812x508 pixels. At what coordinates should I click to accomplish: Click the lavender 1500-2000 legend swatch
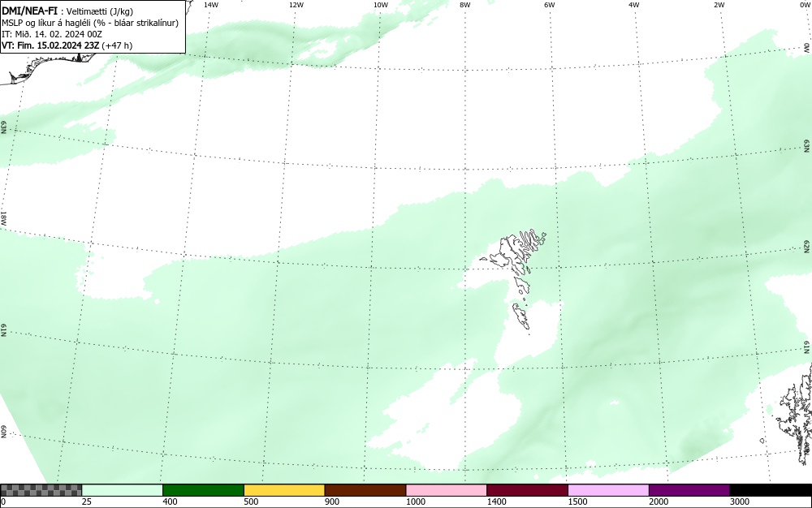coord(608,490)
